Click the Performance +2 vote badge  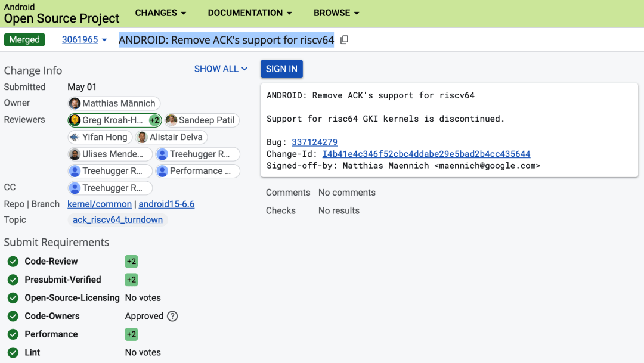tap(131, 334)
